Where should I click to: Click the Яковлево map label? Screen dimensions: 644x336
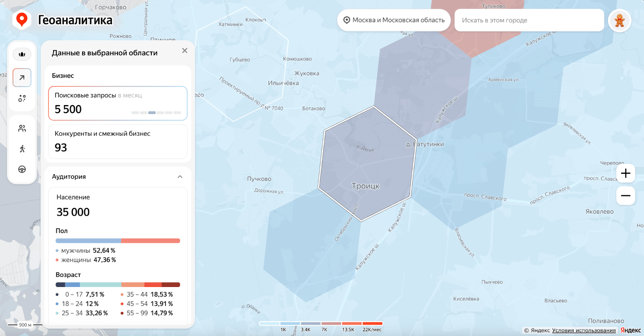click(x=600, y=212)
